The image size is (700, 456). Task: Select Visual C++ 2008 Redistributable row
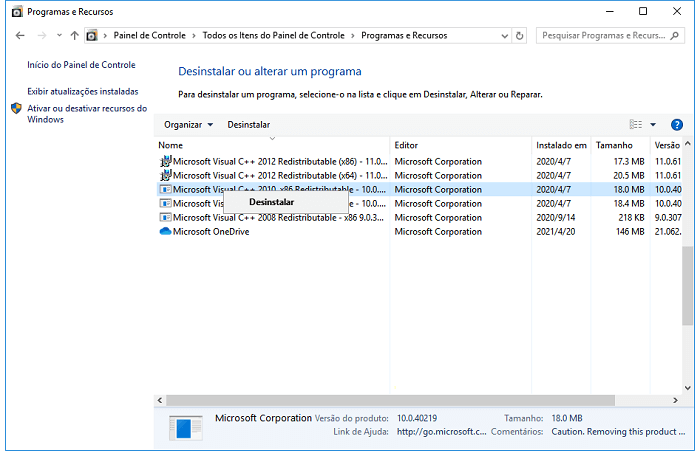pos(420,218)
